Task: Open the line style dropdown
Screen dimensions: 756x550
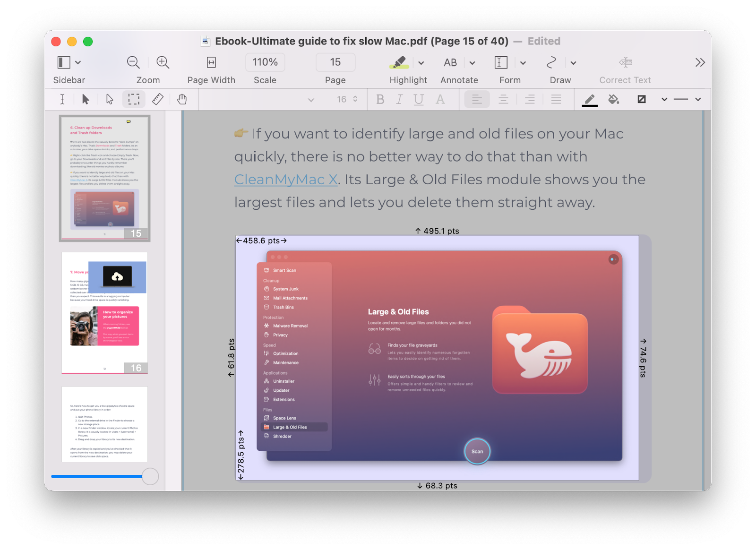Action: pyautogui.click(x=698, y=100)
